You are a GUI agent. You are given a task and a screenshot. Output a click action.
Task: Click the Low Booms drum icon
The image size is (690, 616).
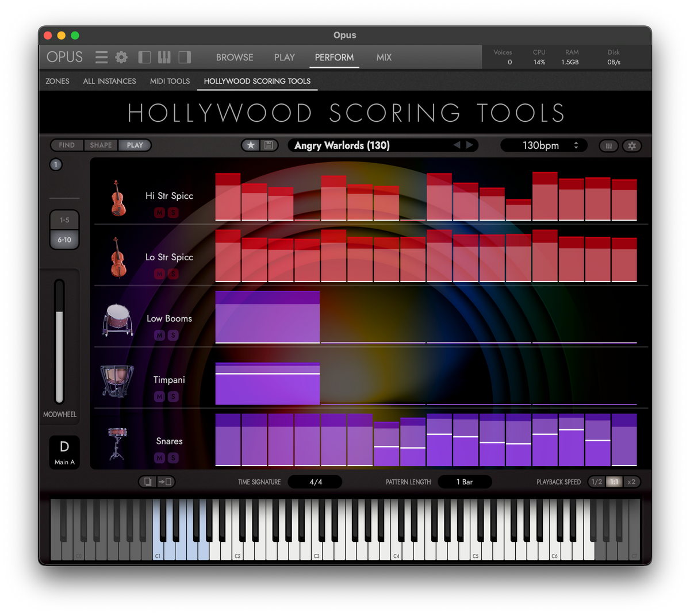point(118,319)
